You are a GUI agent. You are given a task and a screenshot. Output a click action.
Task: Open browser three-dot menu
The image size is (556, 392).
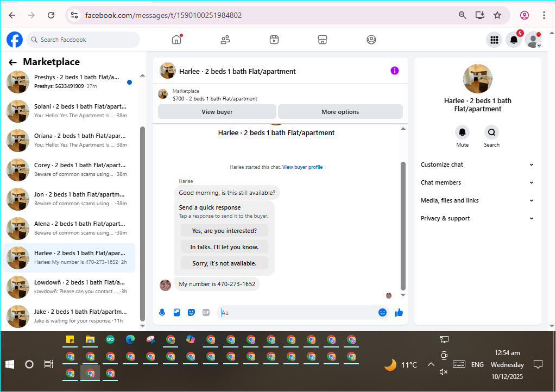click(544, 15)
